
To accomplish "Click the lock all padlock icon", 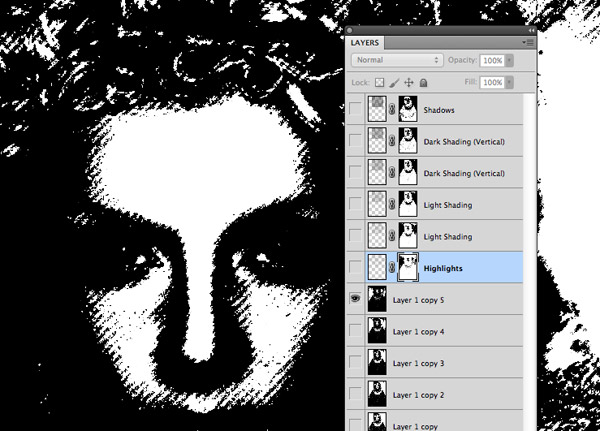I will (423, 83).
